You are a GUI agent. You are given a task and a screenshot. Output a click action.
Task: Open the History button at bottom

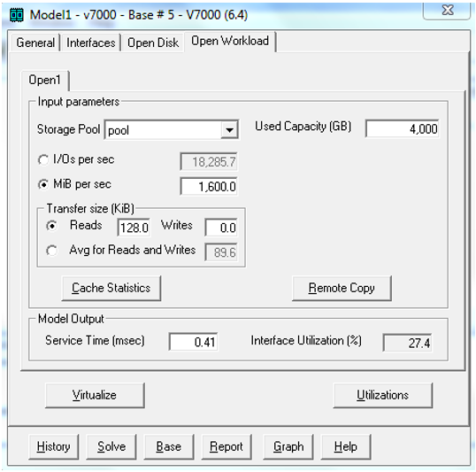(53, 446)
